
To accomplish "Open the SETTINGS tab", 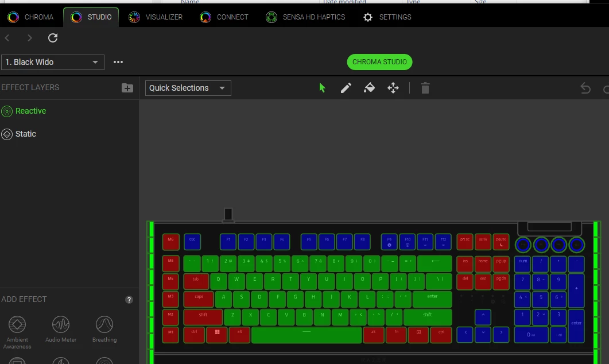I will coord(387,17).
